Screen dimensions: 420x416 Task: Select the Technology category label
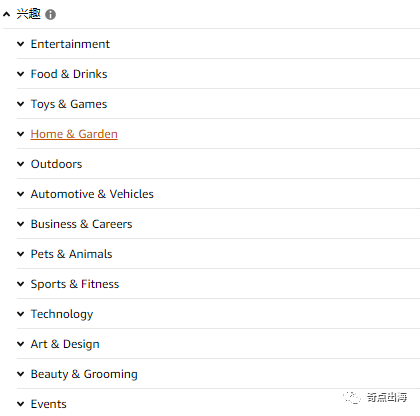62,314
